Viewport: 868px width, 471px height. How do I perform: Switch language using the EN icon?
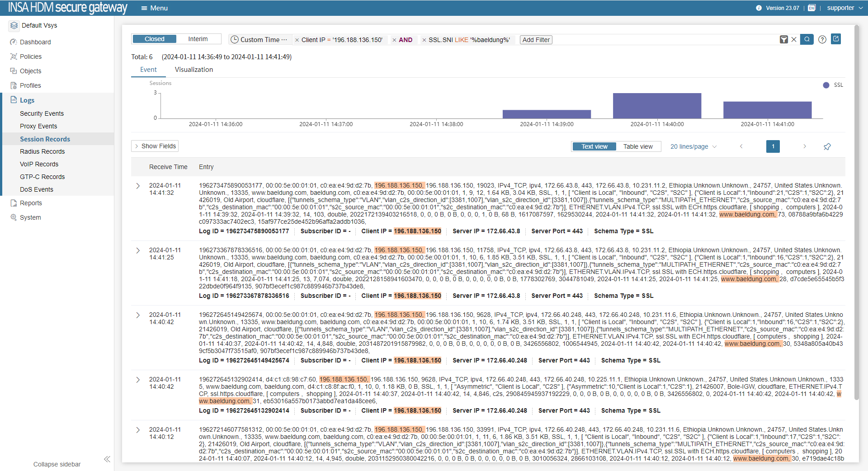[x=811, y=8]
